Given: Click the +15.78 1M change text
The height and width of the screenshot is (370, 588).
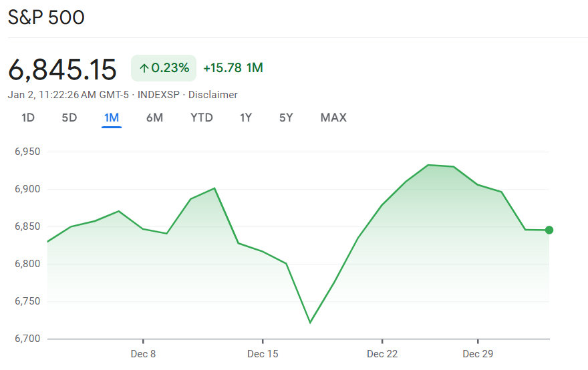Looking at the screenshot, I should pyautogui.click(x=233, y=68).
